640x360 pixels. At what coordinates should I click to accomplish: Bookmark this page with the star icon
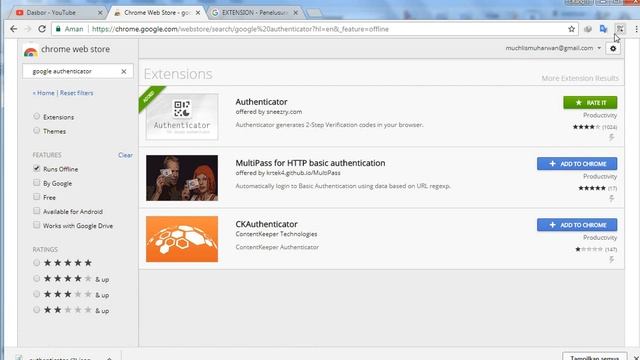pos(571,29)
